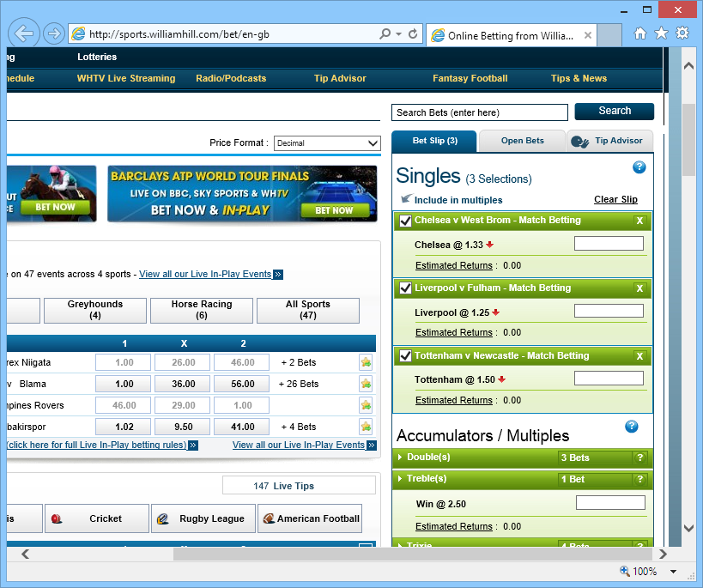Open the Price Format Decimal dropdown
This screenshot has height=588, width=703.
(327, 143)
